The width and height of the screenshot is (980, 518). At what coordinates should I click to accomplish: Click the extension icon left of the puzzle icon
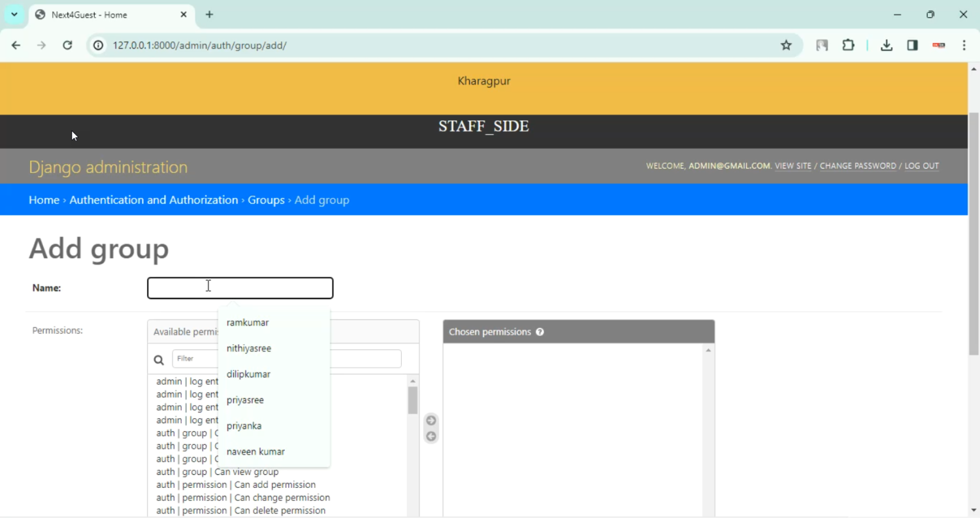coord(822,45)
